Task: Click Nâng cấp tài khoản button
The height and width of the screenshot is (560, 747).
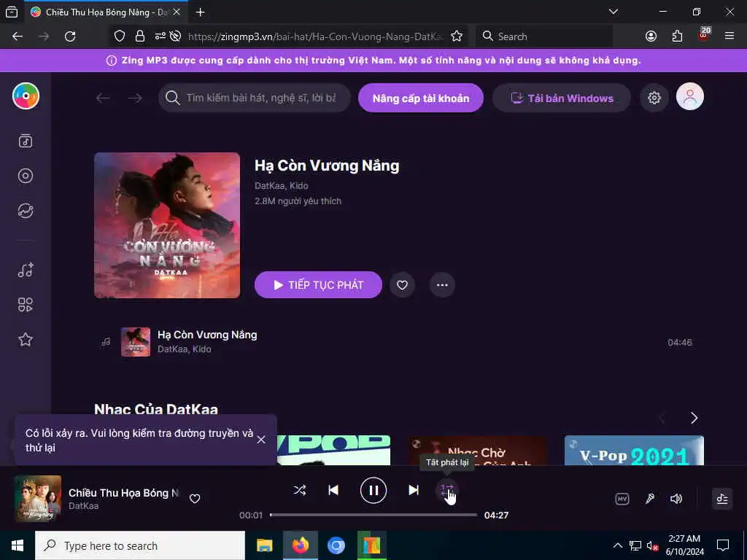Action: (x=421, y=98)
